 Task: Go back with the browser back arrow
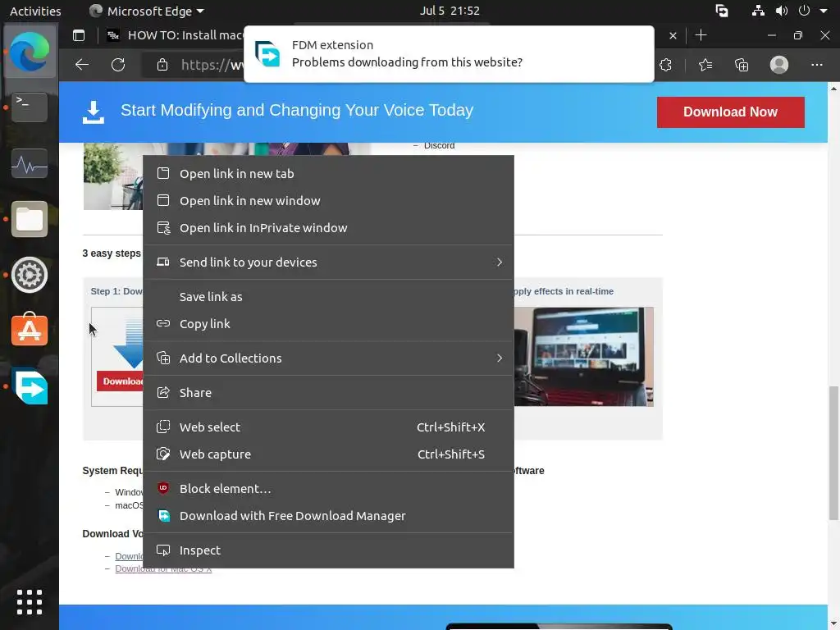point(82,65)
